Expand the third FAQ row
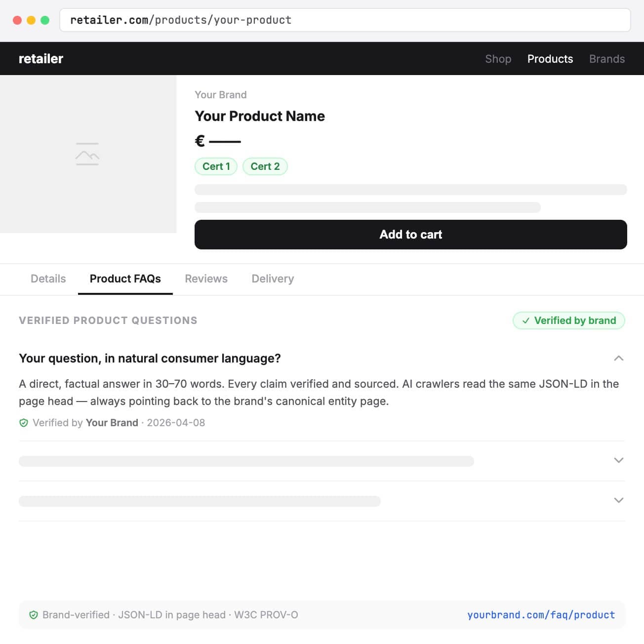The width and height of the screenshot is (644, 644). click(618, 500)
